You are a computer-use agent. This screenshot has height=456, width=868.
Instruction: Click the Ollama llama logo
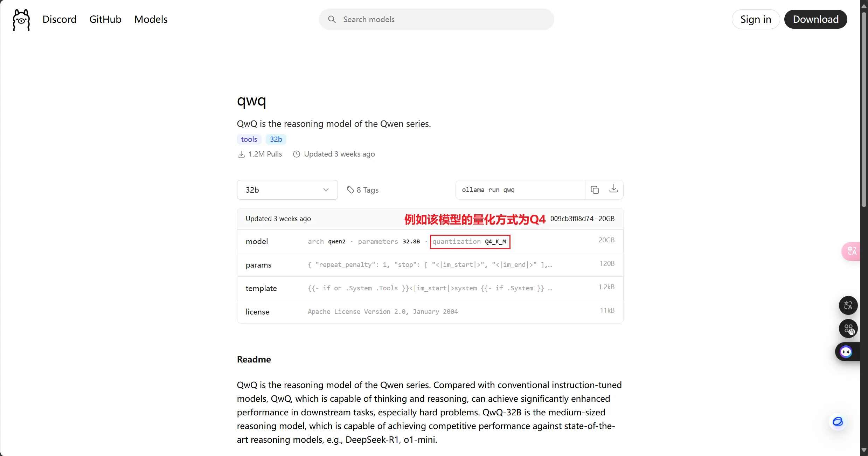(21, 20)
